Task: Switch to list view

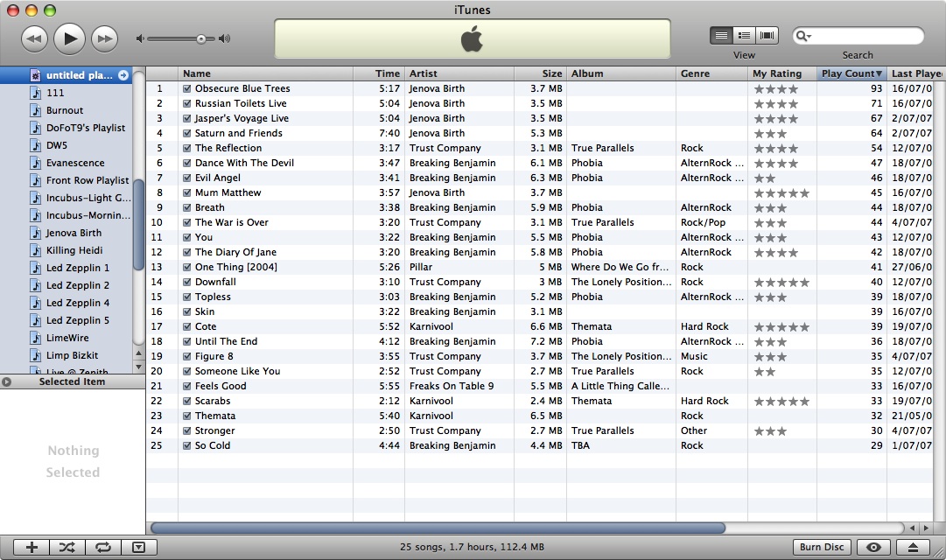Action: click(x=721, y=36)
